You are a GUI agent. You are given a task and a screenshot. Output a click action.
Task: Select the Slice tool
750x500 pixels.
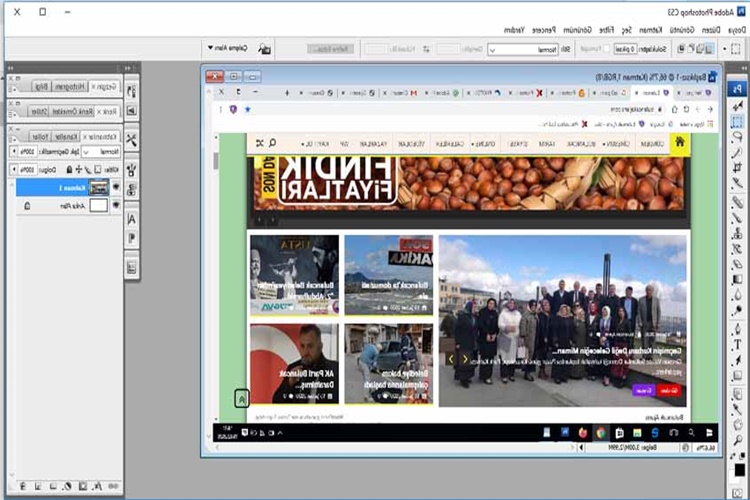point(737,183)
